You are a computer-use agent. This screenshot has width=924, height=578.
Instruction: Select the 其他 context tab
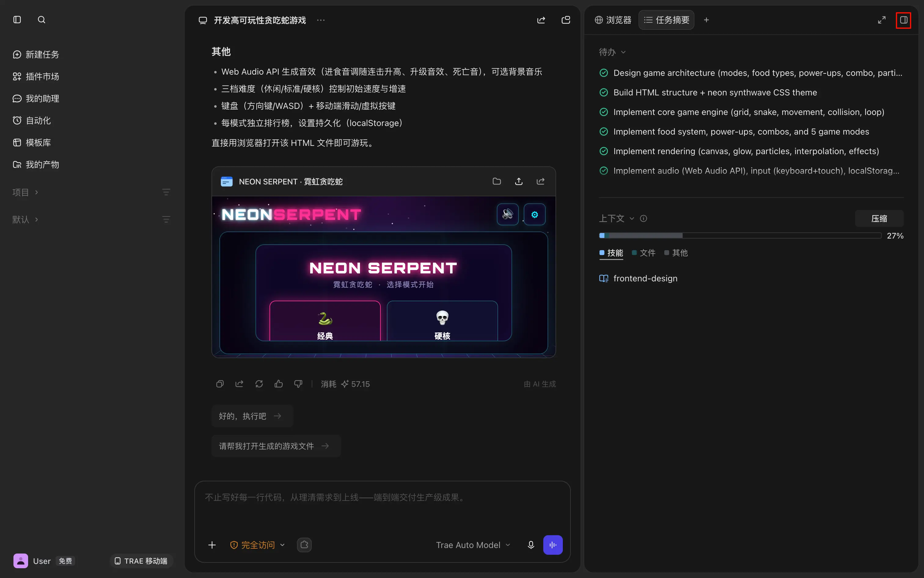coord(676,253)
